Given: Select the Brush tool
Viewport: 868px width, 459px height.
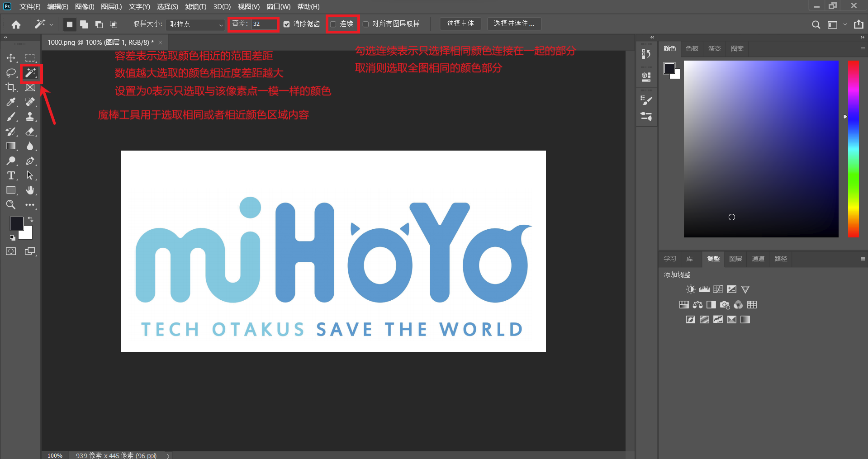Looking at the screenshot, I should (x=11, y=117).
